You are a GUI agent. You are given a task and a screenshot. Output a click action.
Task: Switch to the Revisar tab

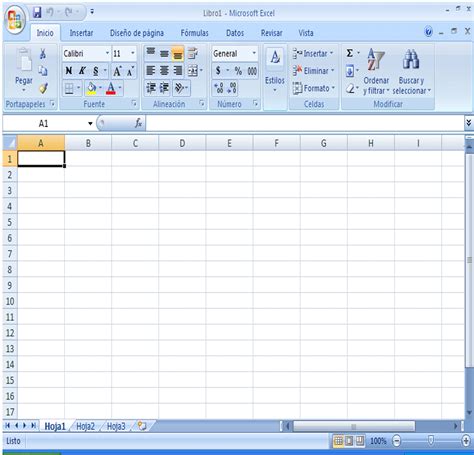point(271,33)
